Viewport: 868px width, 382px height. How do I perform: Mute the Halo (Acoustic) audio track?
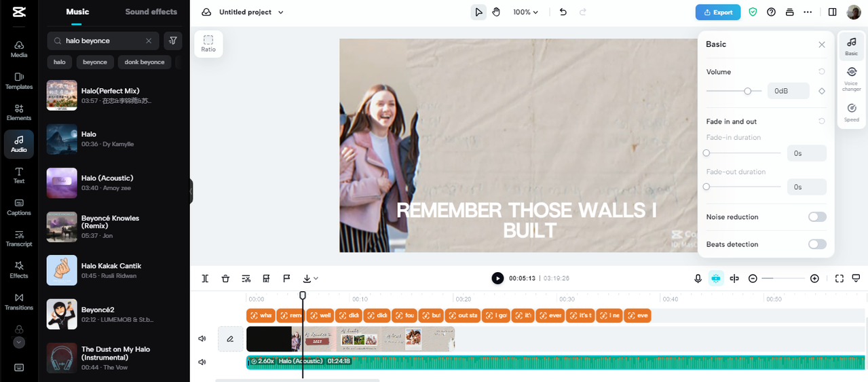tap(202, 362)
